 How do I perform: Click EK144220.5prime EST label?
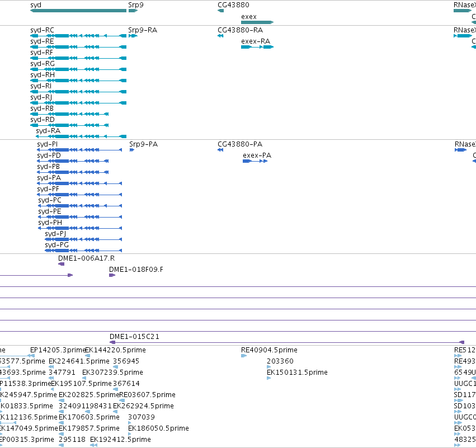115,350
